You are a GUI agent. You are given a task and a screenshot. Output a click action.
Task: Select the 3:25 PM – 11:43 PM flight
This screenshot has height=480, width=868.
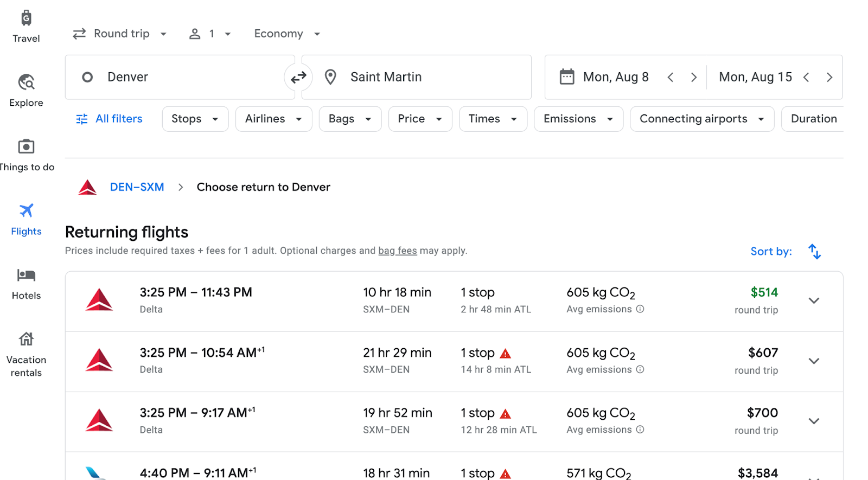coord(454,301)
